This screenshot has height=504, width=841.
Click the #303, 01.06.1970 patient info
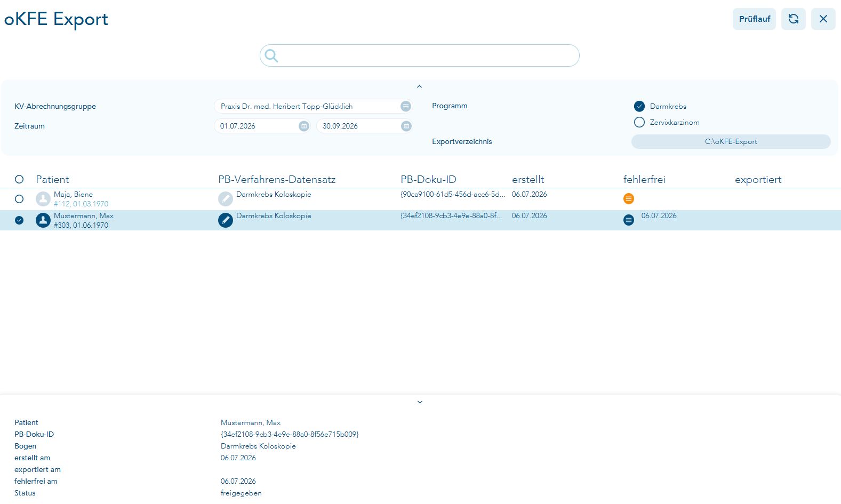pyautogui.click(x=81, y=225)
